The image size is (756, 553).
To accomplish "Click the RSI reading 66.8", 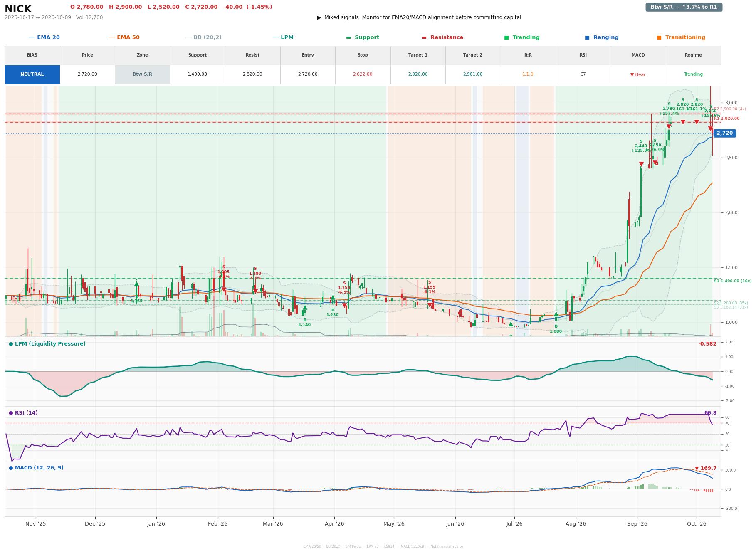I will [710, 413].
